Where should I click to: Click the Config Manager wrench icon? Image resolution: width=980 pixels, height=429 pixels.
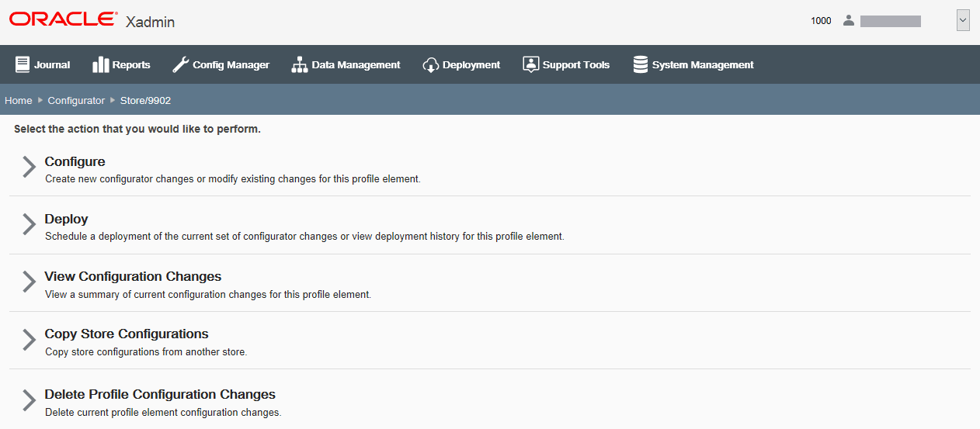pyautogui.click(x=180, y=64)
